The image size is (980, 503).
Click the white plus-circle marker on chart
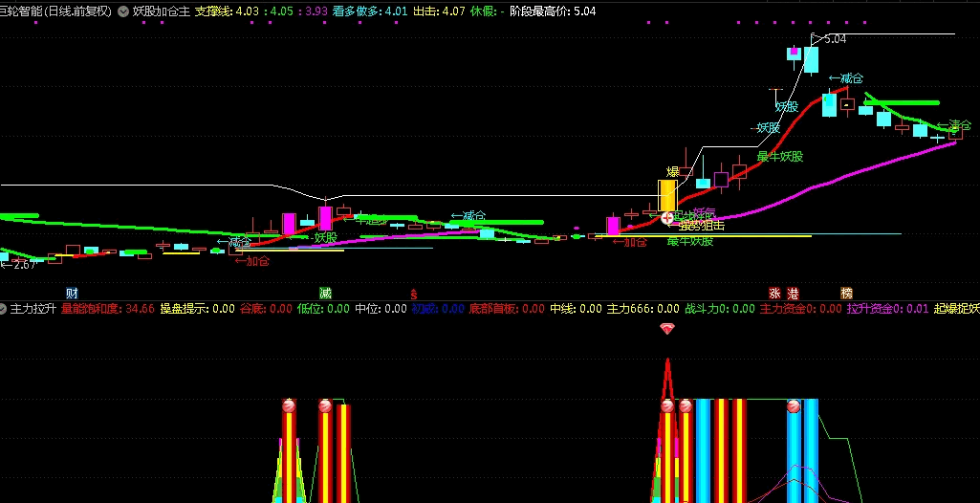click(x=666, y=217)
